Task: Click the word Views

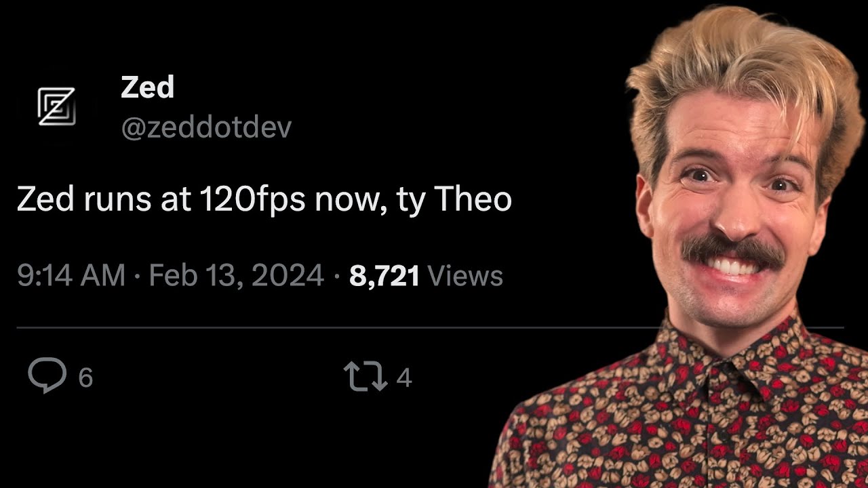Action: (x=466, y=276)
